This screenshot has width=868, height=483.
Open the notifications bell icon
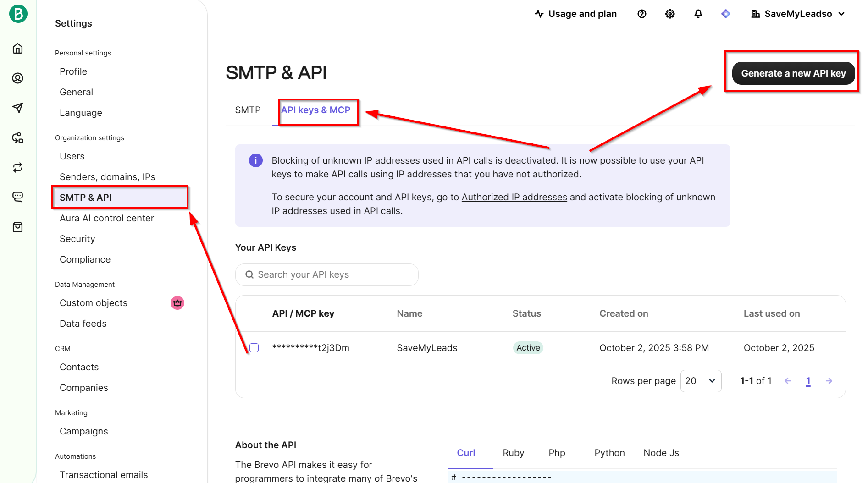(x=698, y=14)
